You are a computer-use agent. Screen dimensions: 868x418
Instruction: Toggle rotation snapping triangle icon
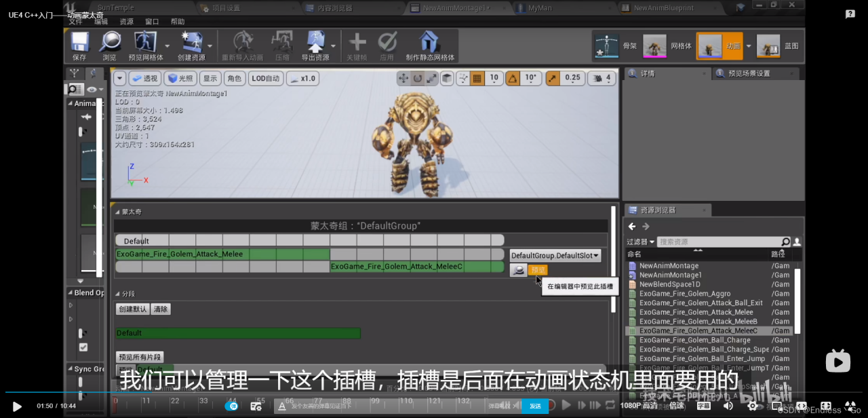[513, 79]
